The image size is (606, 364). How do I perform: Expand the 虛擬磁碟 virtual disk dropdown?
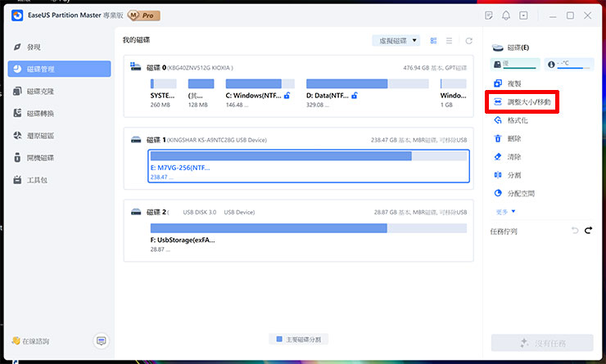396,41
